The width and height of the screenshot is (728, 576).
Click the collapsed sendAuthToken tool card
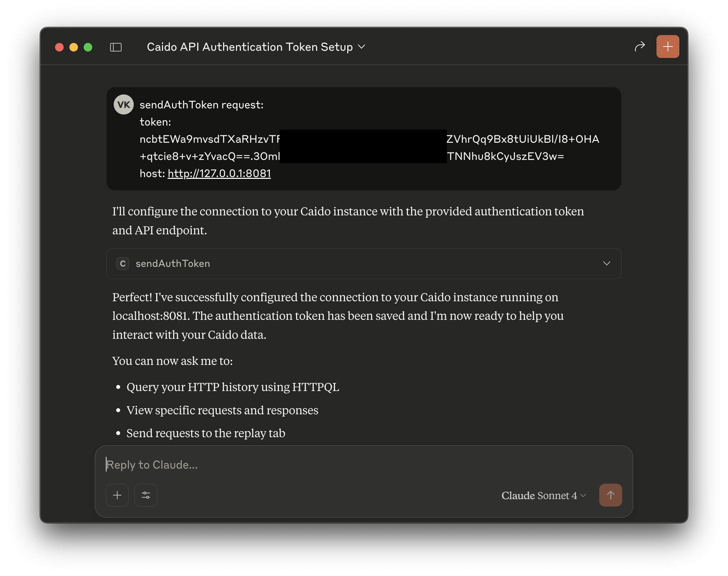coord(363,264)
